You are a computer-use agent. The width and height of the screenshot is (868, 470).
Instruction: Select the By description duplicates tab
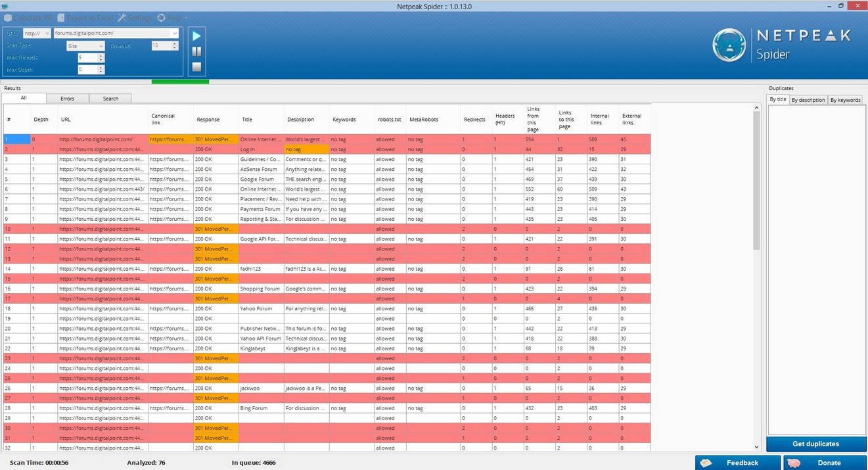[808, 100]
